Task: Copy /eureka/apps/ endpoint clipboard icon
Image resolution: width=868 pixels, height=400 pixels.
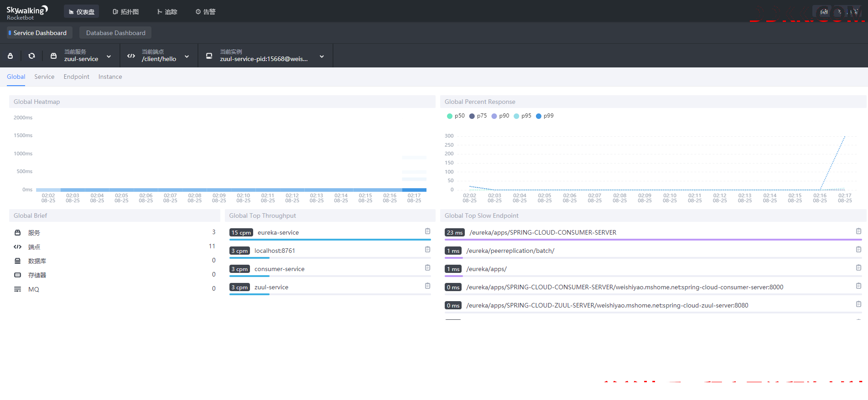Action: pyautogui.click(x=858, y=267)
